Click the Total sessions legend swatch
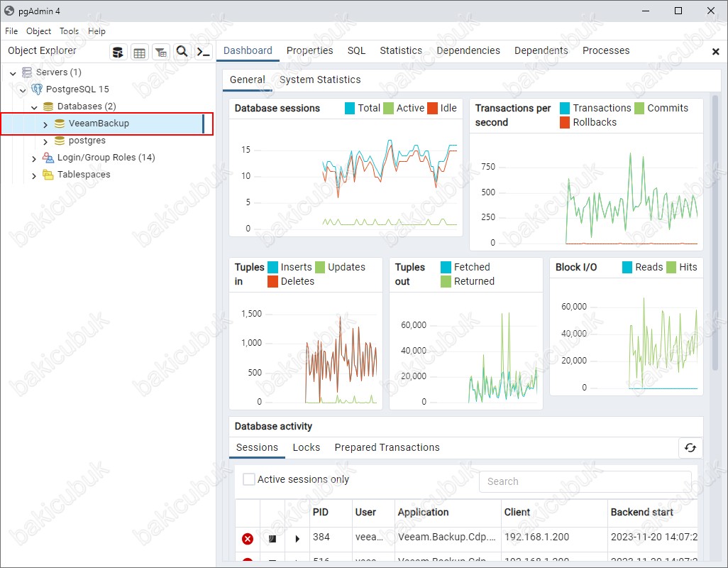This screenshot has height=568, width=728. tap(350, 108)
